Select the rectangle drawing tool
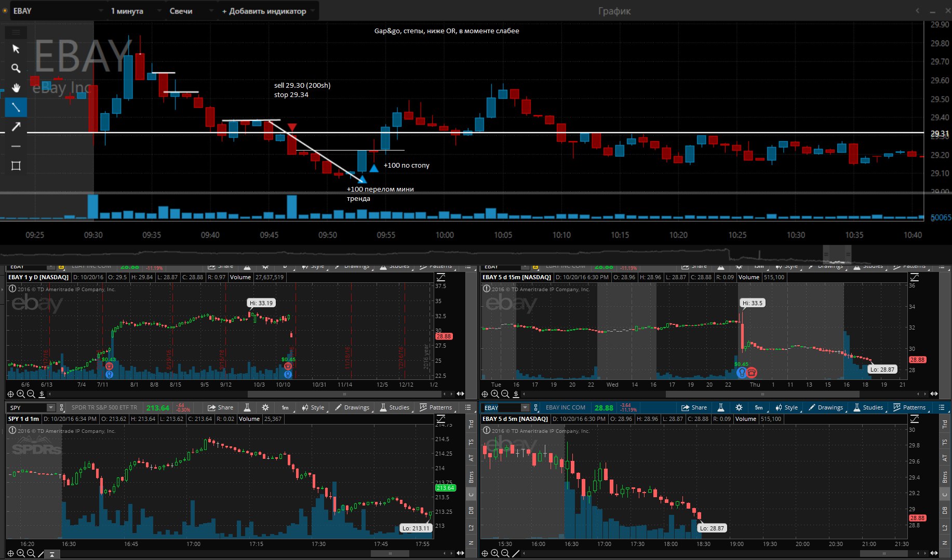 click(x=16, y=166)
